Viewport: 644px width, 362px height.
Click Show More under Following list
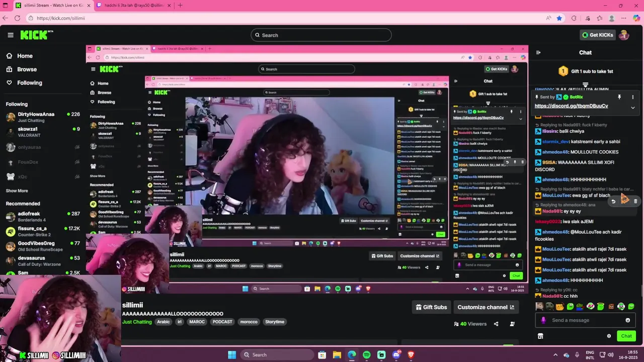click(17, 191)
